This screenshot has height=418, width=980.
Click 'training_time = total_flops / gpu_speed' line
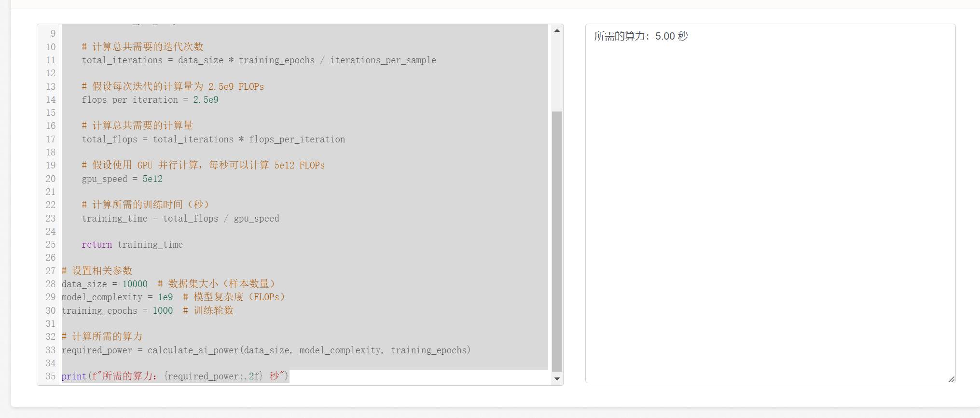[180, 219]
